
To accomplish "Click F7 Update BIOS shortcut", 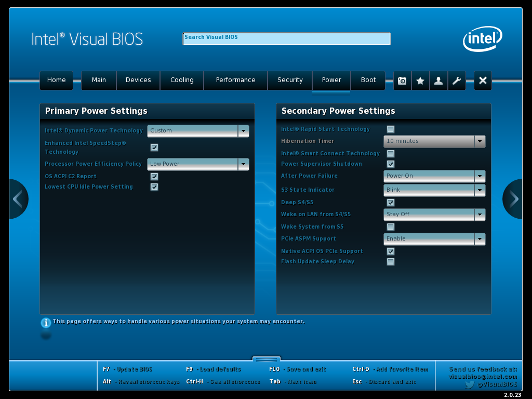I will (x=128, y=369).
